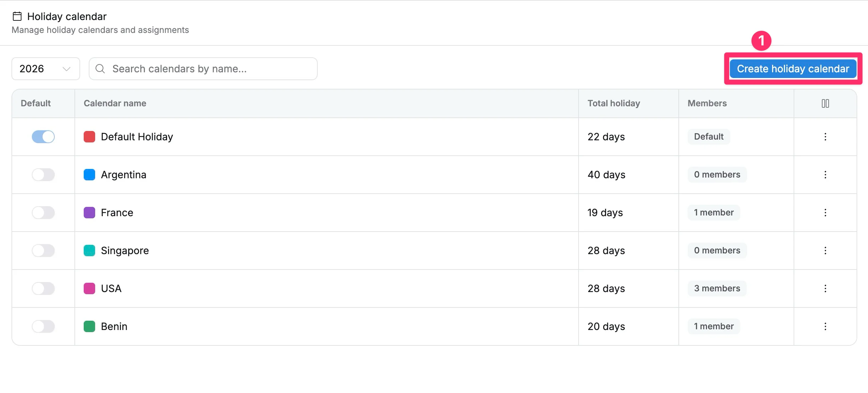
Task: Click the 1 member badge for France
Action: (x=714, y=213)
